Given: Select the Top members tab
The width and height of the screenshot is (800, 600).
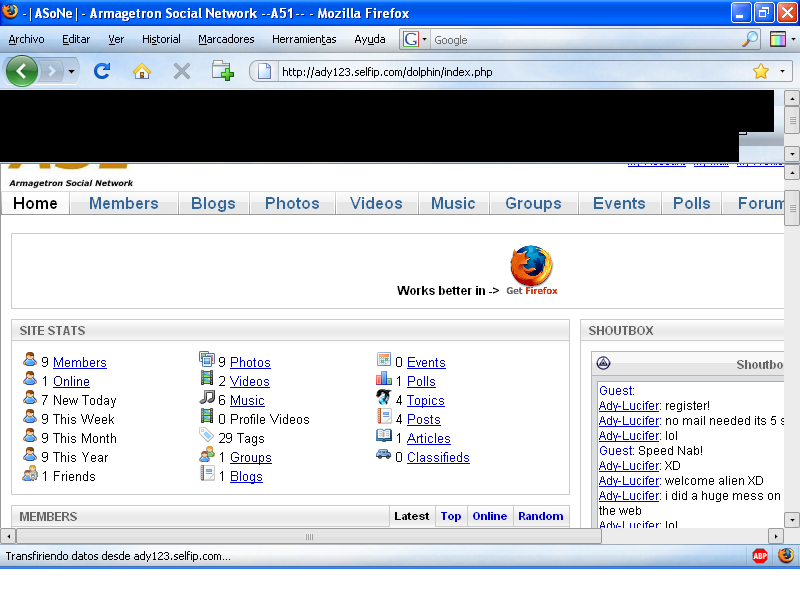Looking at the screenshot, I should point(451,516).
